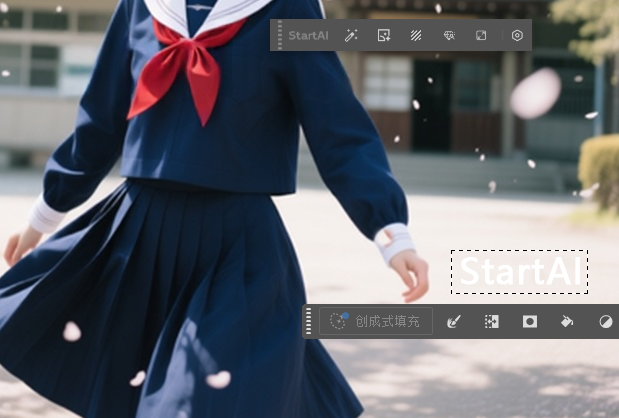Click the transform selection icon in contextual taskbar

(491, 321)
